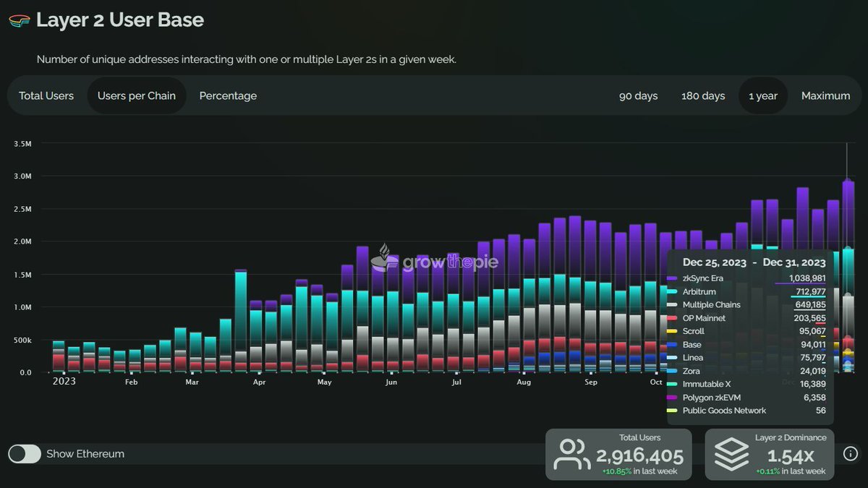Click the OP Mainnet red legend swatch
The height and width of the screenshot is (488, 868).
672,318
